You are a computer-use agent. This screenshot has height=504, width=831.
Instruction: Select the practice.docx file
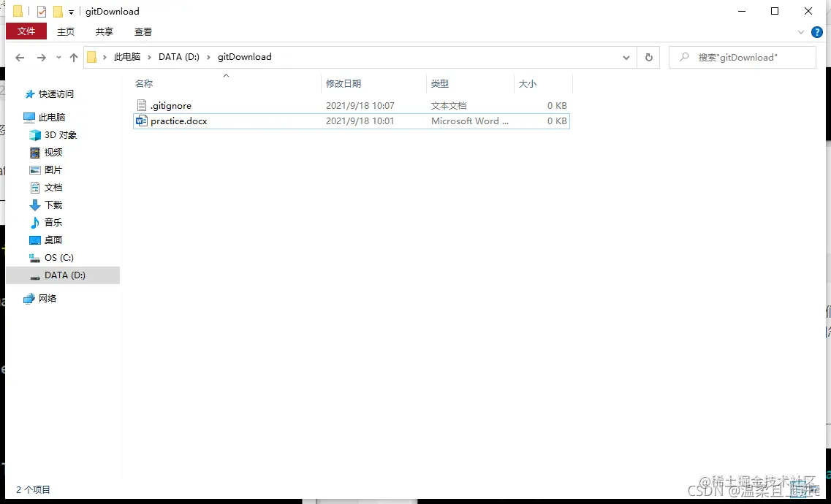[x=351, y=121]
